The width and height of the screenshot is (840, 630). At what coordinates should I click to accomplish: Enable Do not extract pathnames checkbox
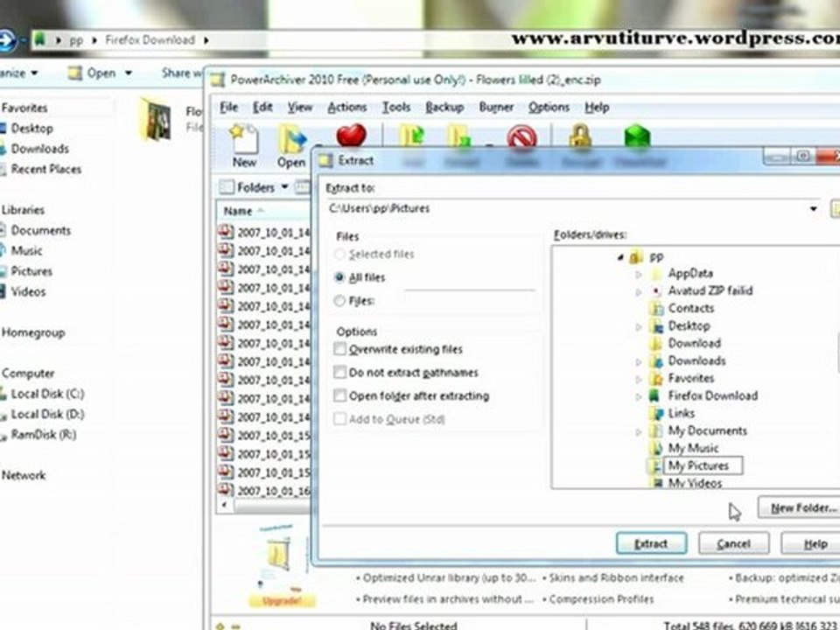339,373
